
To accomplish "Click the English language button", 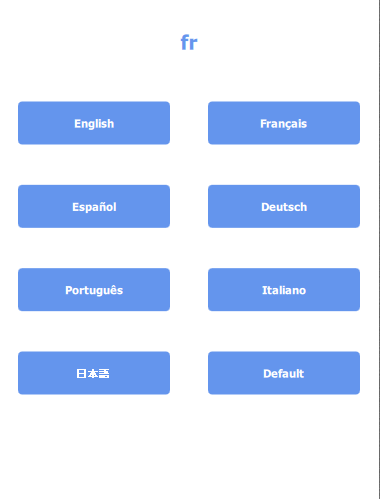I will 94,123.
